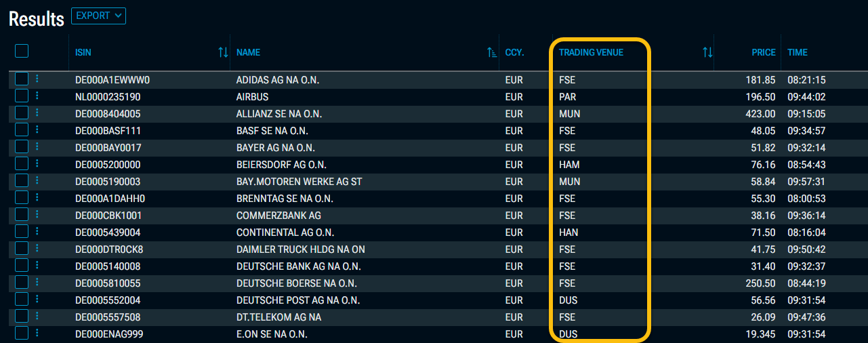Tick the checkbox for E.ON SE NA O.N.
This screenshot has width=868, height=343.
pos(22,333)
